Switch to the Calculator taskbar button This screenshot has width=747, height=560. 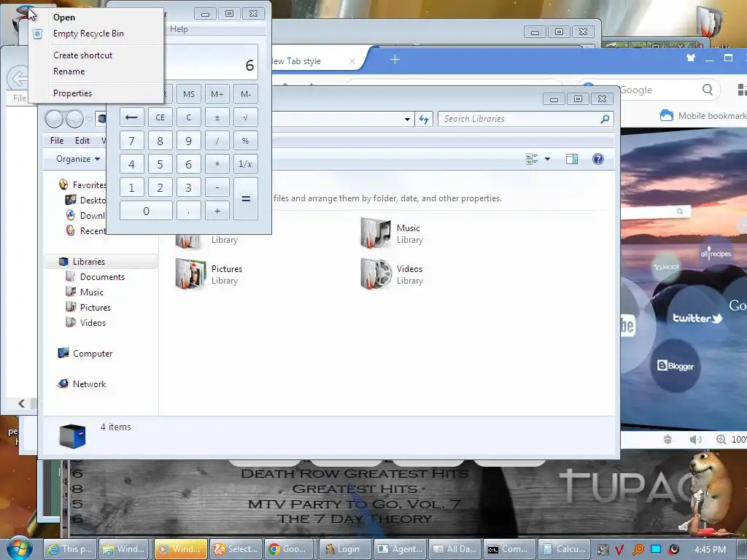[x=565, y=549]
